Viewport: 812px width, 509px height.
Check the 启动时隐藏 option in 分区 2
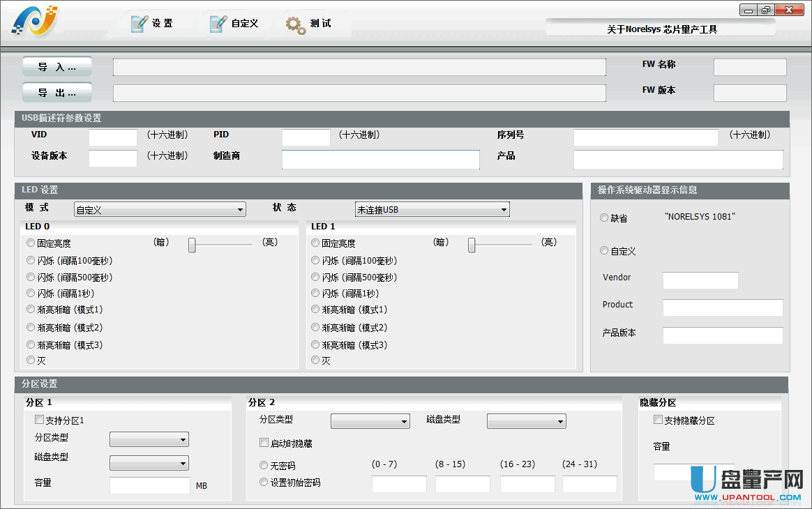pyautogui.click(x=264, y=442)
